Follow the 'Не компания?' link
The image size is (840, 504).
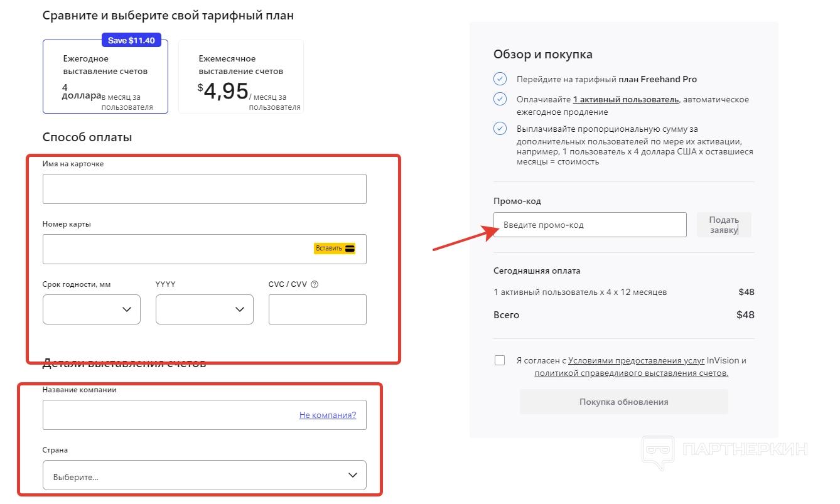pos(328,415)
